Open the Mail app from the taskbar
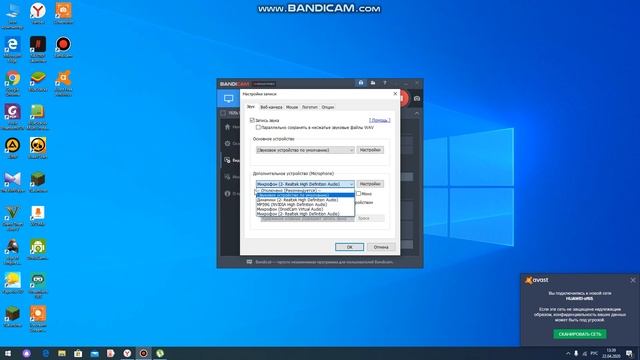 (x=94, y=353)
